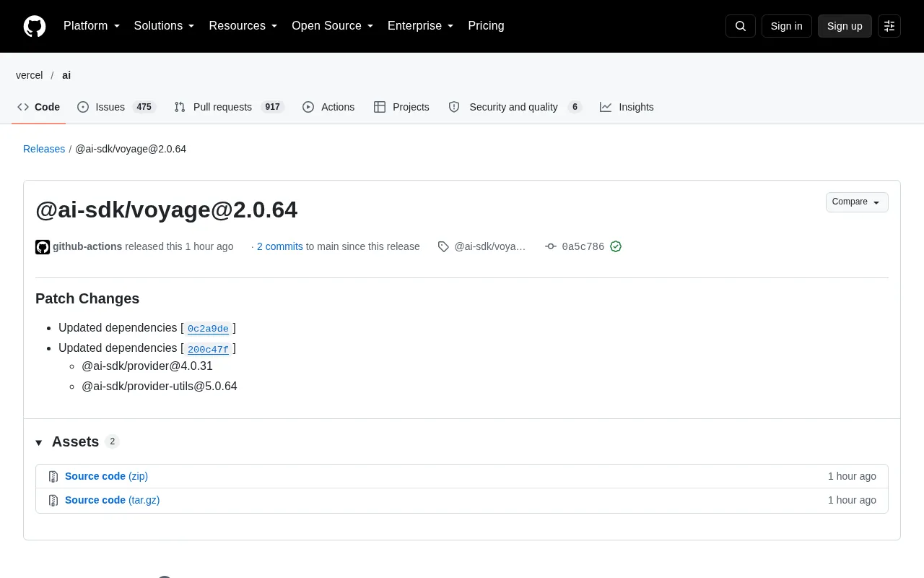924x578 pixels.
Task: Open the Security and quality tab
Action: [x=515, y=107]
